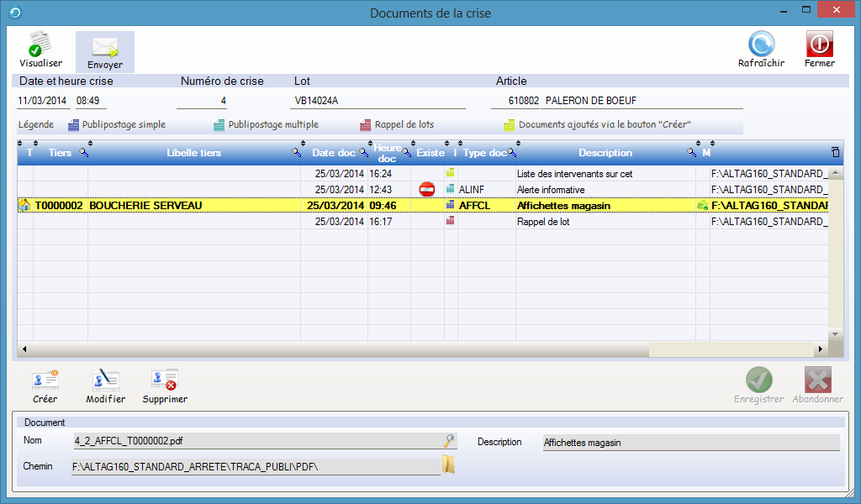Create a new document with Créer
Viewport: 861px width, 504px height.
(x=45, y=381)
